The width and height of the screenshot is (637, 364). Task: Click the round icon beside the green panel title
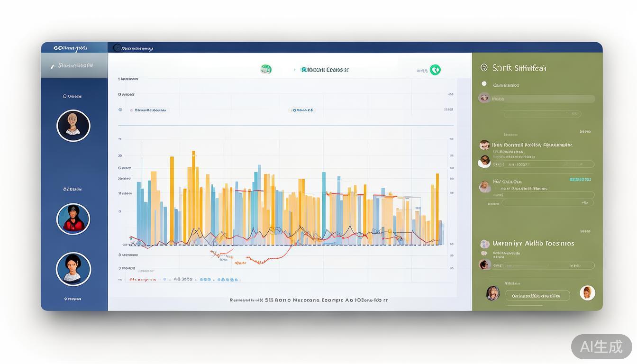(484, 68)
